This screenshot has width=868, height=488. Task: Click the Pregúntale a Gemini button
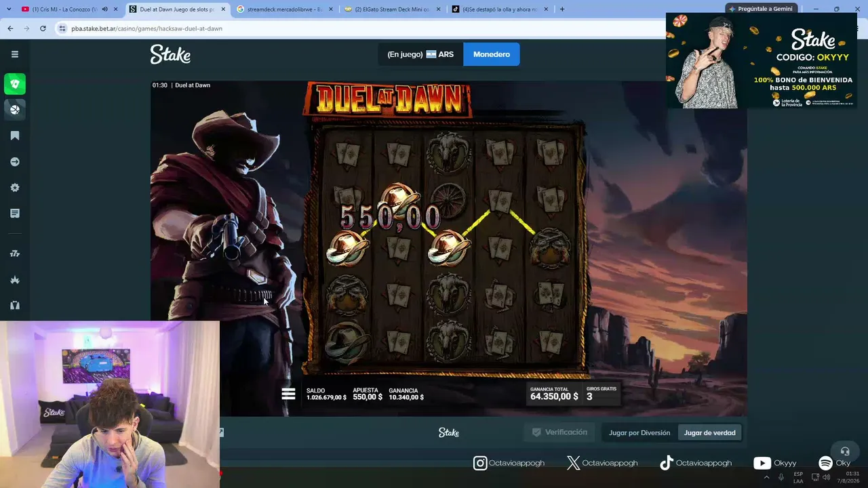click(x=760, y=9)
